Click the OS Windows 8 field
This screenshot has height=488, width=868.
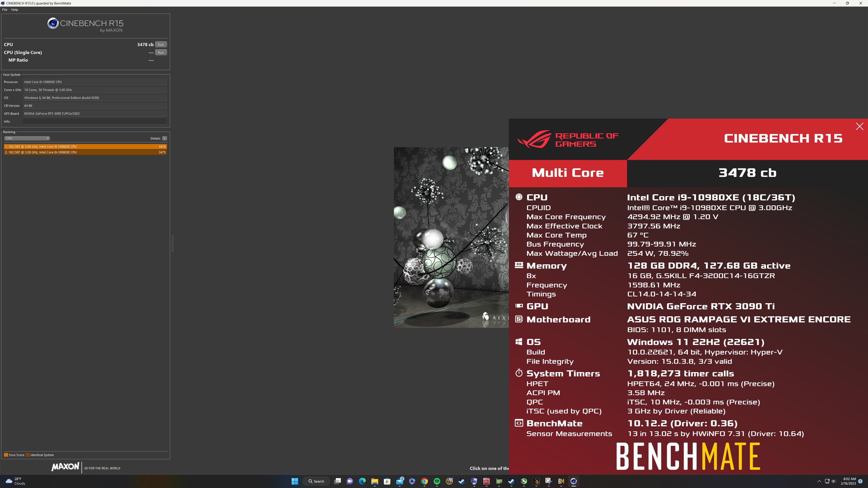95,98
